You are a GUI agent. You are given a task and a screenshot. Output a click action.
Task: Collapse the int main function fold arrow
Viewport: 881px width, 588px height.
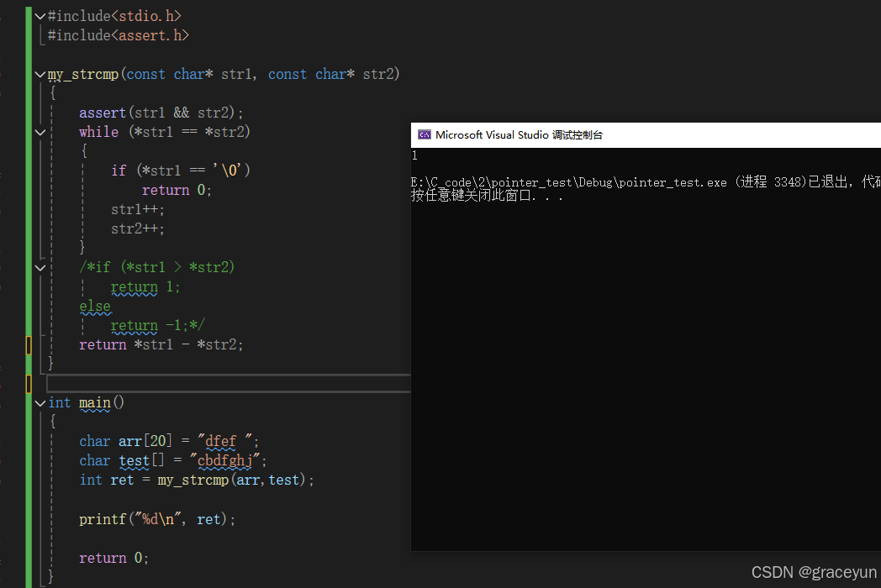point(40,403)
